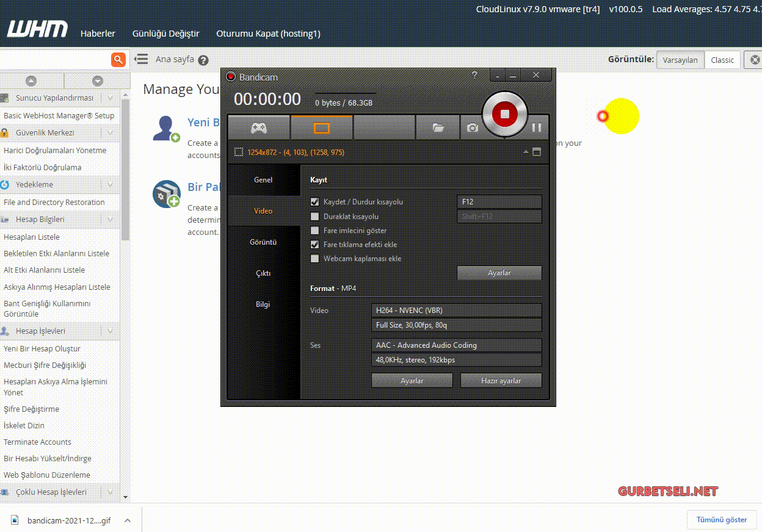Click the Güvenlik Merkezi lock icon

pos(4,132)
